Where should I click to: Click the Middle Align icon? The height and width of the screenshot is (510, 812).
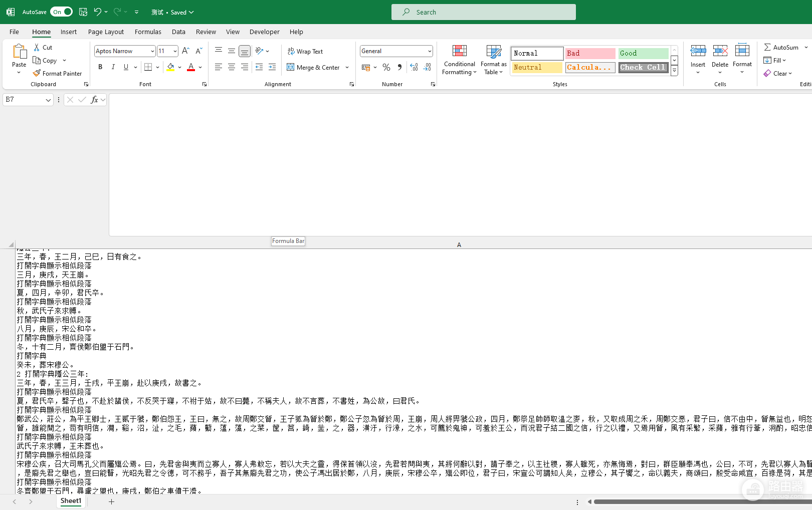pyautogui.click(x=232, y=51)
